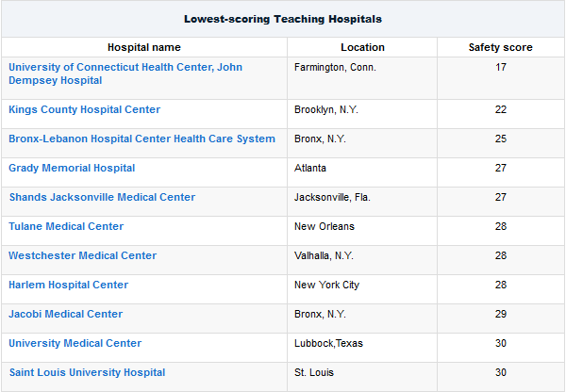
Task: Click the Safety score column header
Action: pos(501,47)
